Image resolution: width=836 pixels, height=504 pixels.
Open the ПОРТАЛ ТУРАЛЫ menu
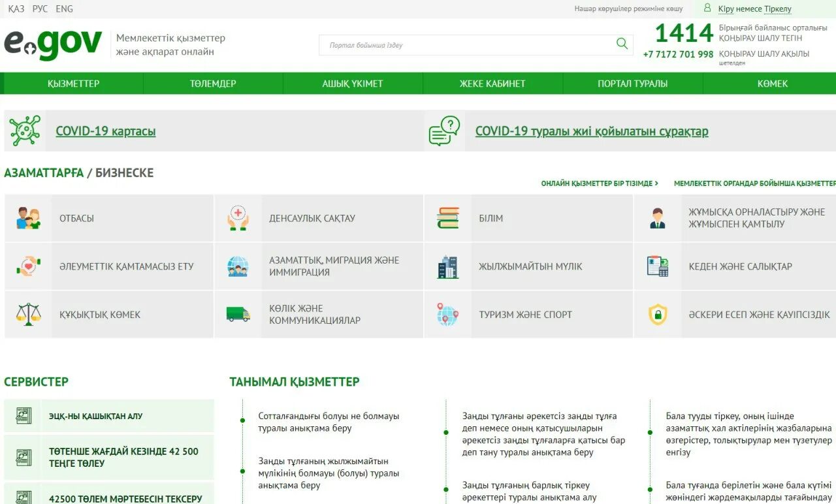(632, 84)
